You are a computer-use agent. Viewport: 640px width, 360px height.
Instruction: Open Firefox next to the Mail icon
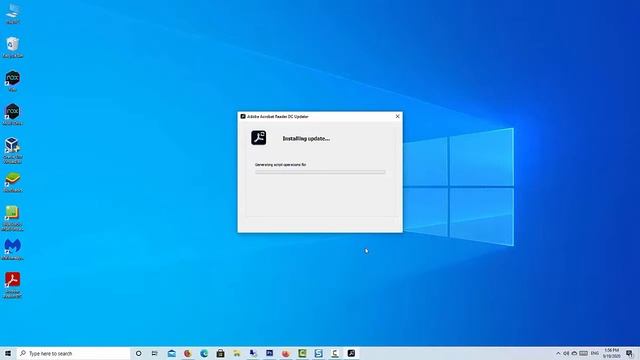[x=188, y=353]
